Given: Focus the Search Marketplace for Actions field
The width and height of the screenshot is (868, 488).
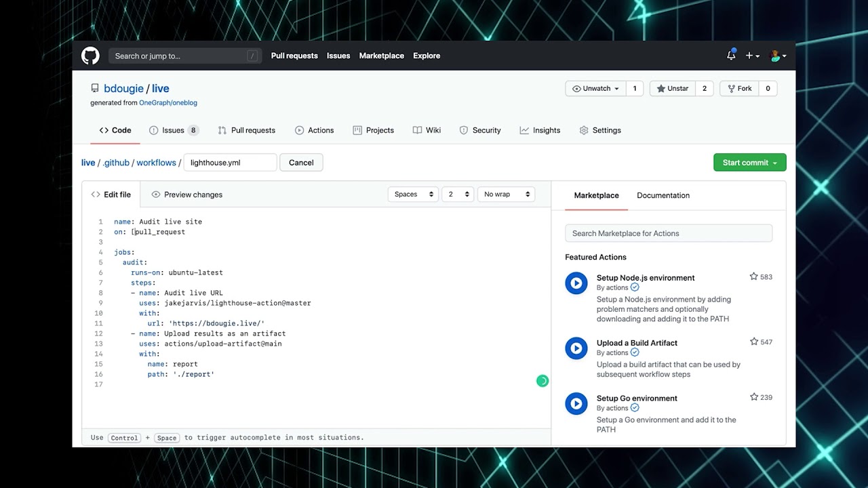Looking at the screenshot, I should click(x=669, y=233).
